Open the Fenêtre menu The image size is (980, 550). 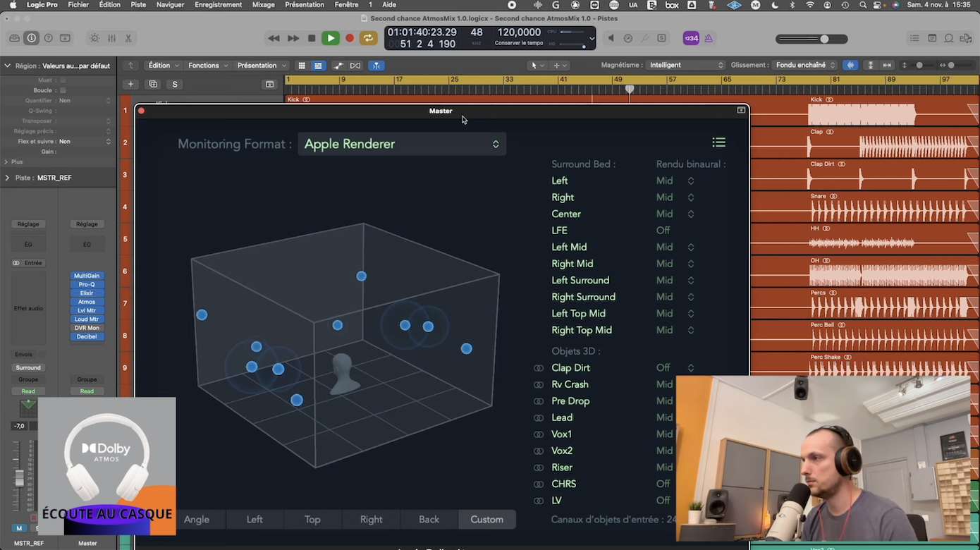coord(346,5)
